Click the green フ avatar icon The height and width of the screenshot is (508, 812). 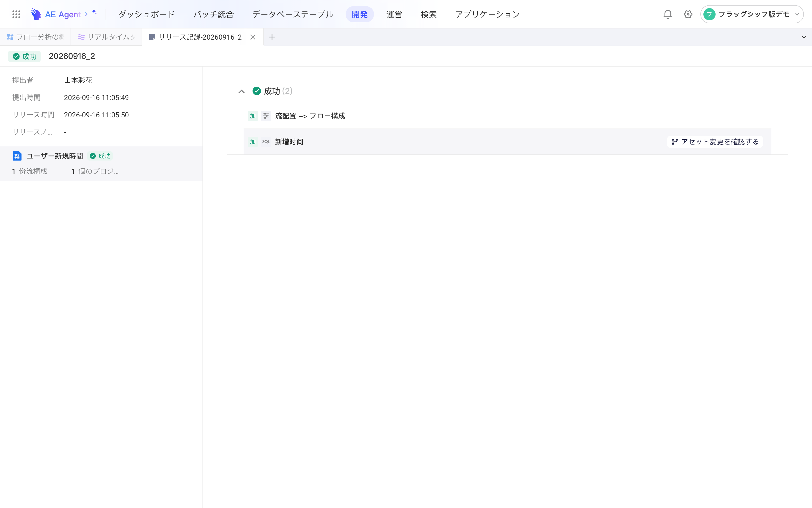tap(709, 14)
